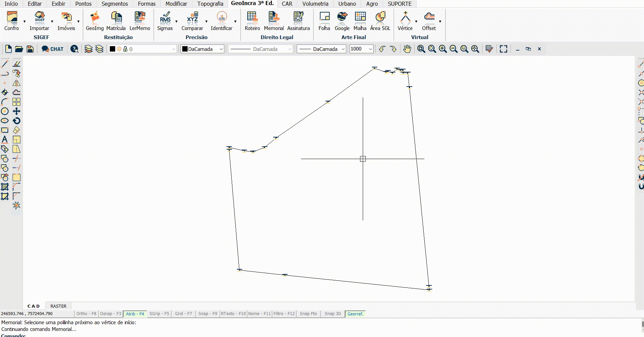Image resolution: width=644 pixels, height=337 pixels.
Task: Expand the scale 1000 dropdown
Action: [x=370, y=49]
